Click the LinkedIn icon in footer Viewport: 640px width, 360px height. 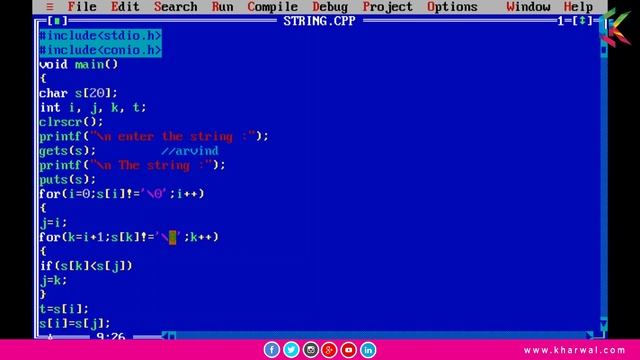coord(368,350)
